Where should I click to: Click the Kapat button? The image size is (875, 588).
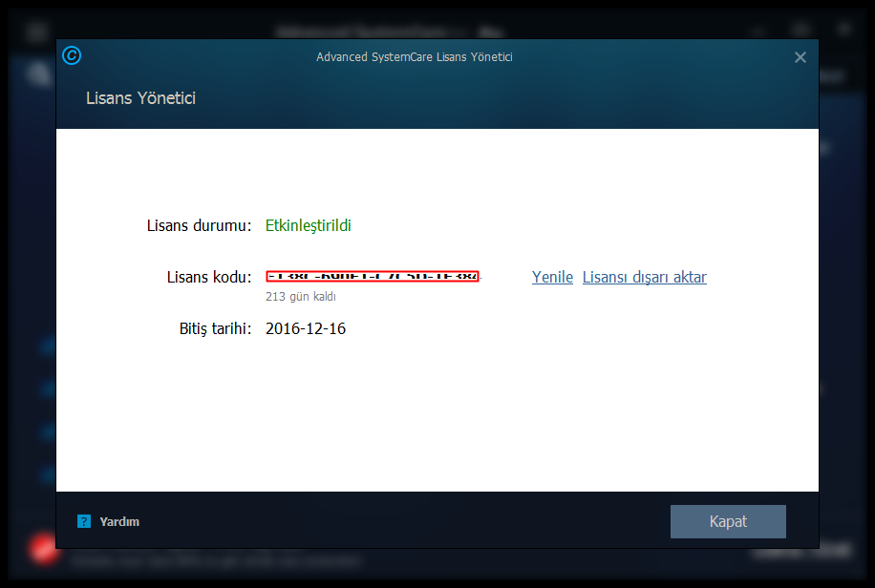tap(728, 521)
